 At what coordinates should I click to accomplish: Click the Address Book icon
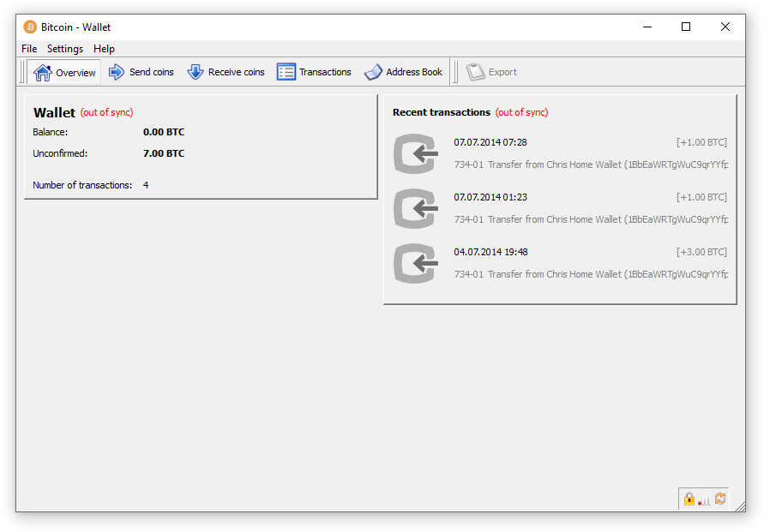373,72
